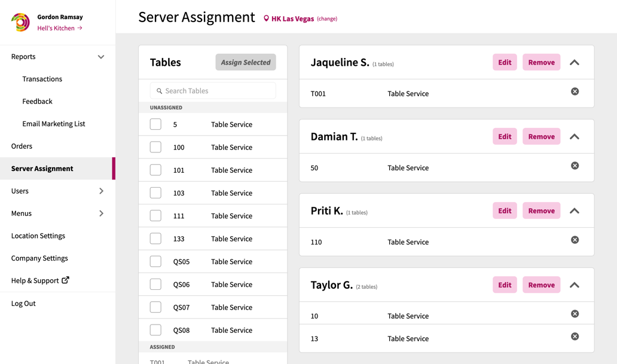The width and height of the screenshot is (617, 364).
Task: Click the location pin next to HK Las Vegas
Action: click(265, 19)
